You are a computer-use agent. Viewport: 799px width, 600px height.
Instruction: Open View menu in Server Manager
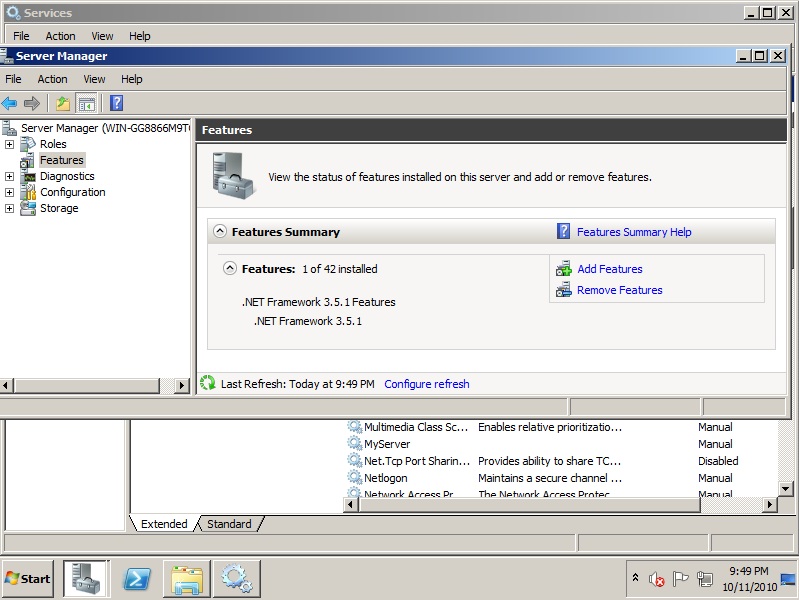coord(94,79)
